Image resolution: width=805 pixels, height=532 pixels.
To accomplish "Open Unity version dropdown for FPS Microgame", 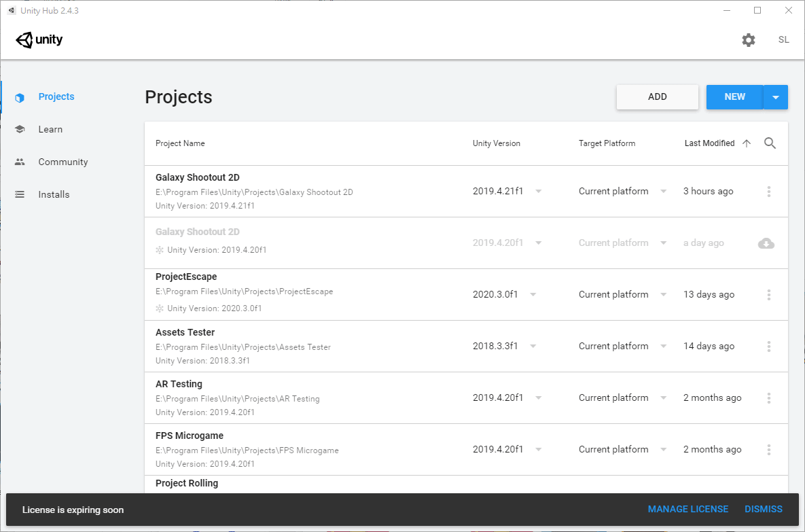I will click(539, 449).
